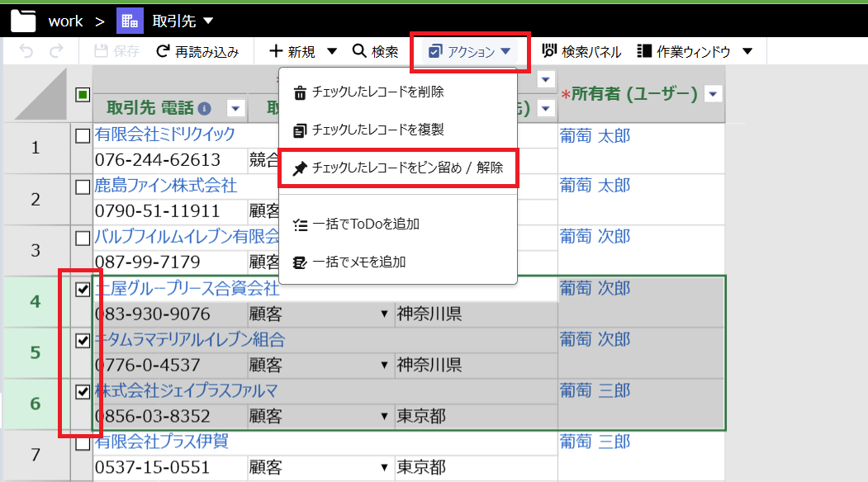
Task: Toggle the select-all header checkbox
Action: coord(83,95)
